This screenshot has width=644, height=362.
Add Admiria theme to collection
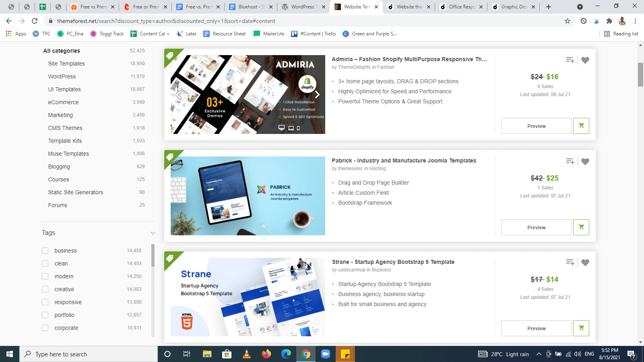coord(570,60)
